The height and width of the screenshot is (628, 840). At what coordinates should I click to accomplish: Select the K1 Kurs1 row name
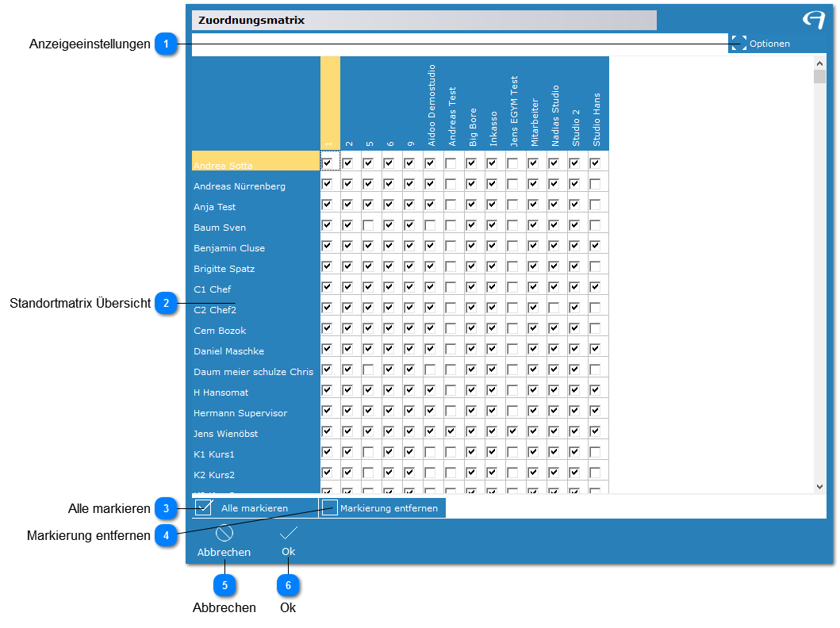point(213,454)
